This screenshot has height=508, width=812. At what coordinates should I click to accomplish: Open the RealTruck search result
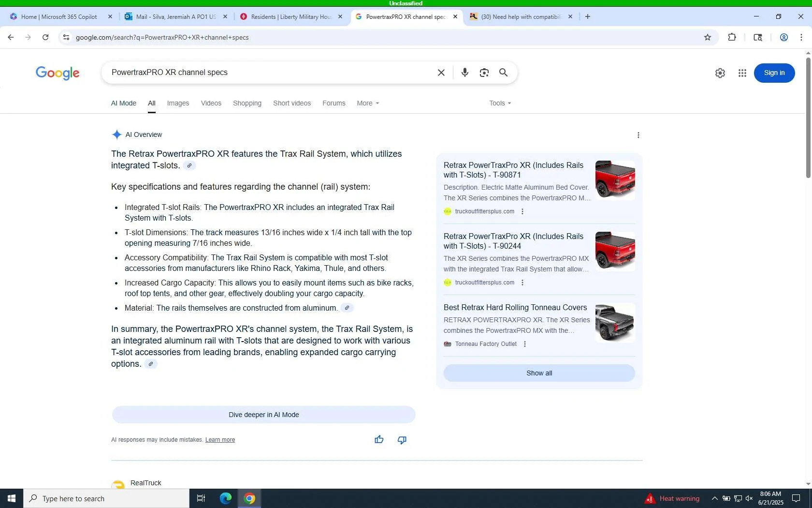[x=146, y=483]
